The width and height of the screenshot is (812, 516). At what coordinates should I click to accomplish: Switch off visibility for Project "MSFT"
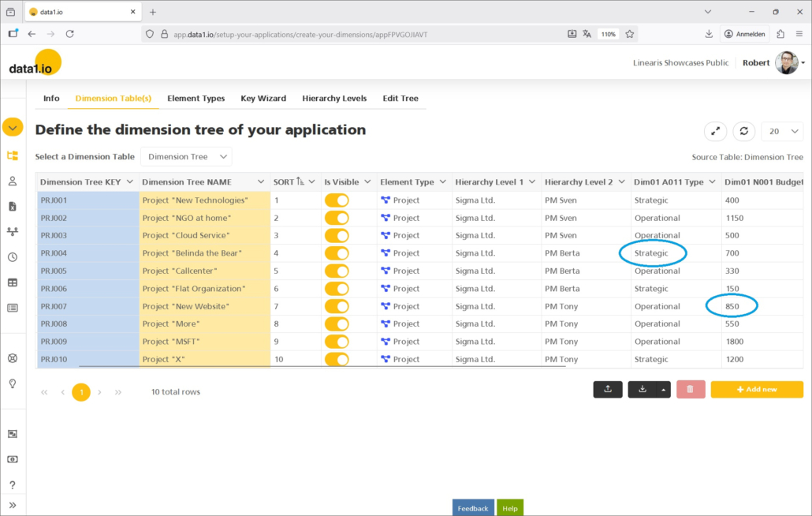coord(337,342)
